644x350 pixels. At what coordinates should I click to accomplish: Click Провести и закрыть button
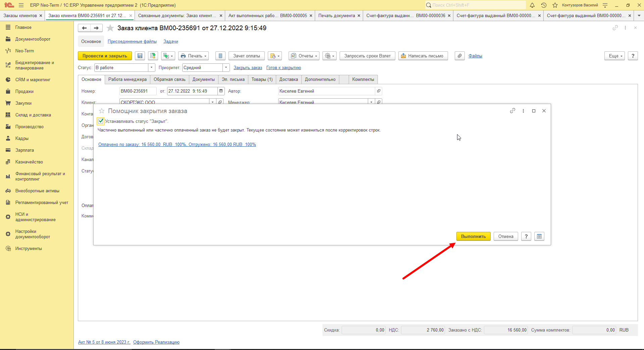point(105,56)
